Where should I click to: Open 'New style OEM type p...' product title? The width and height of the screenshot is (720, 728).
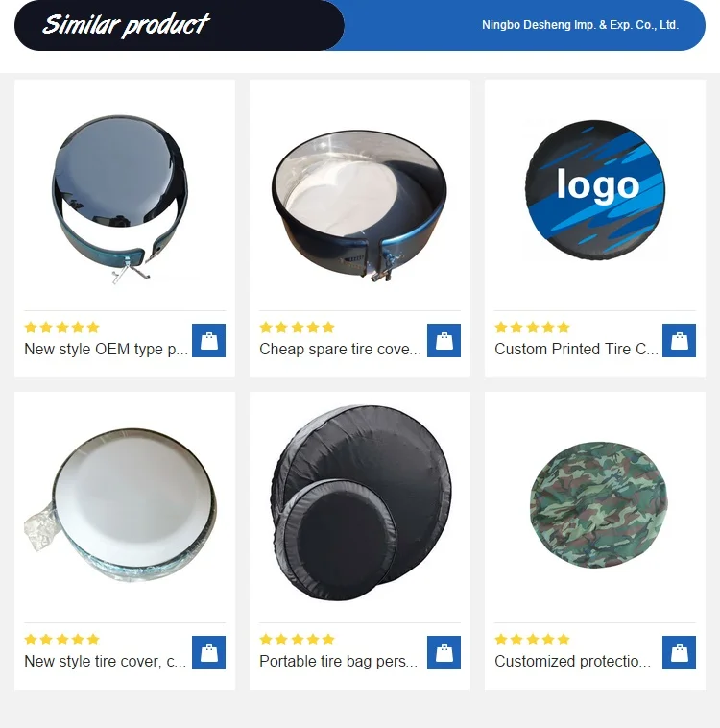[106, 349]
